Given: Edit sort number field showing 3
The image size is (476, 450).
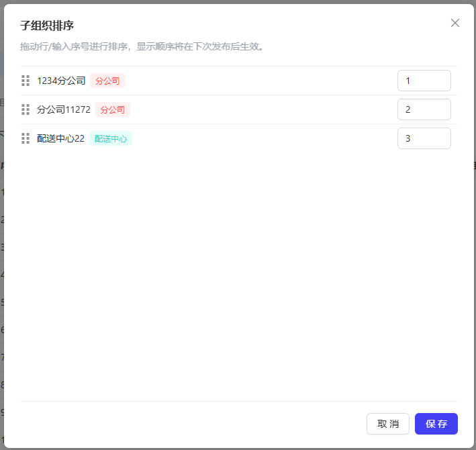Looking at the screenshot, I should pos(424,138).
